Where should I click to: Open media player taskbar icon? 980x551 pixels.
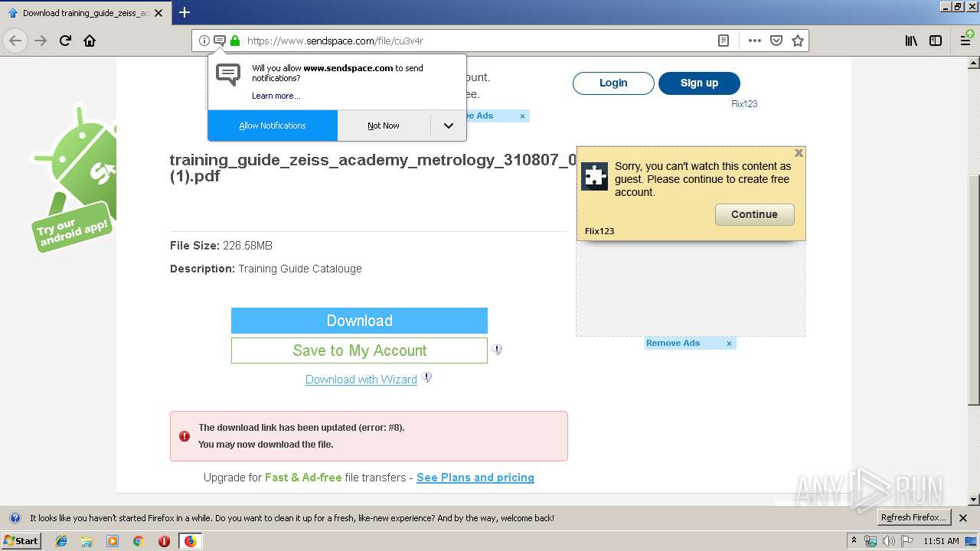click(x=113, y=541)
